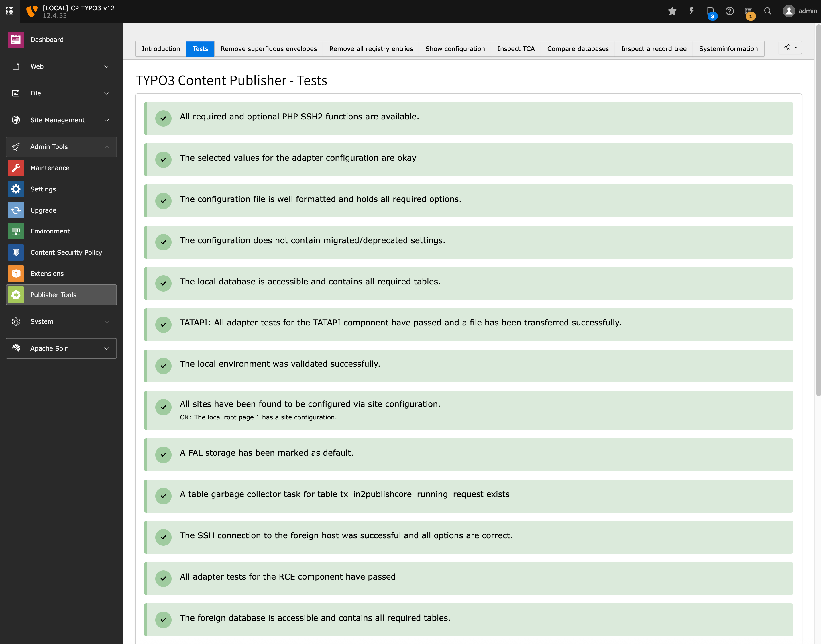Viewport: 821px width, 644px height.
Task: Click the Content Security Policy shield icon
Action: click(x=16, y=252)
